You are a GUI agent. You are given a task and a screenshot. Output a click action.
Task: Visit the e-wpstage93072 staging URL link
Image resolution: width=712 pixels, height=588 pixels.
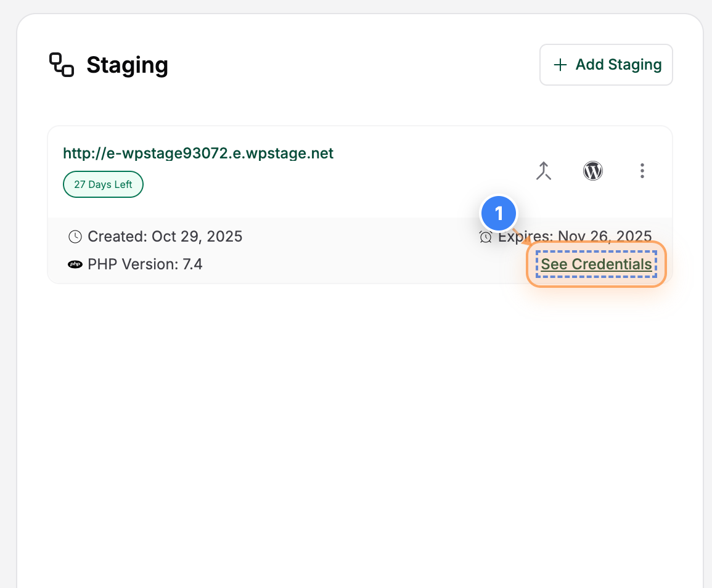pyautogui.click(x=198, y=153)
